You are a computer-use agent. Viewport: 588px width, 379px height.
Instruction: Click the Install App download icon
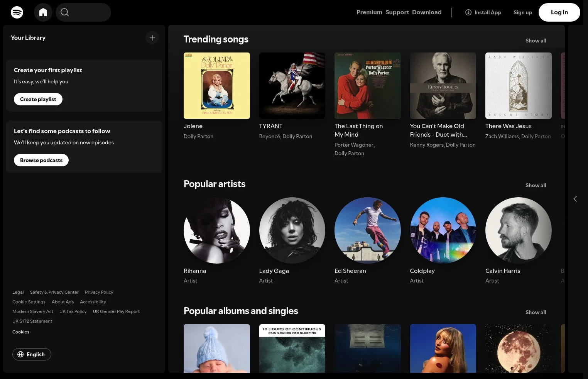pyautogui.click(x=468, y=12)
